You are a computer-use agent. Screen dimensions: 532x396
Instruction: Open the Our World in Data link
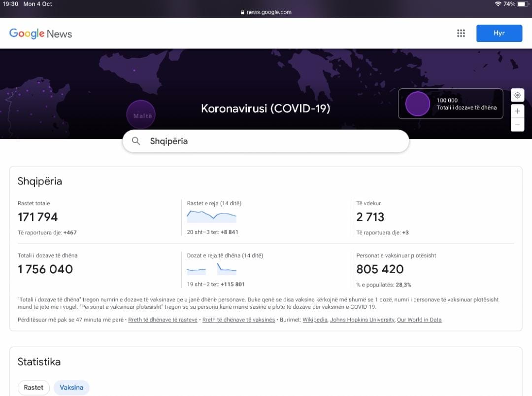(x=419, y=320)
